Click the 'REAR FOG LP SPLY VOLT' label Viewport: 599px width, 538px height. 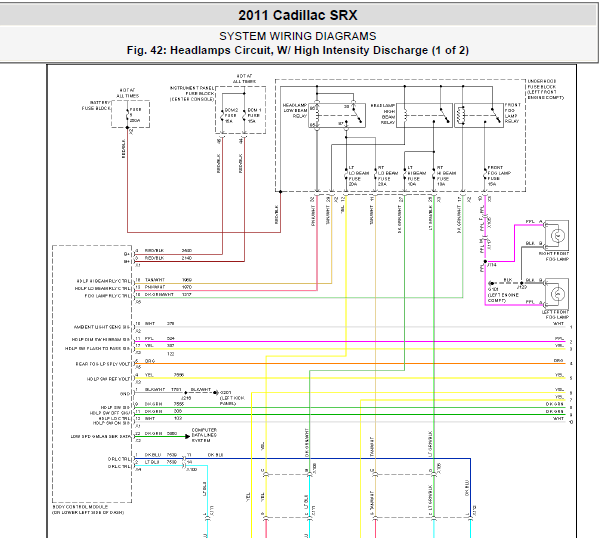103,364
